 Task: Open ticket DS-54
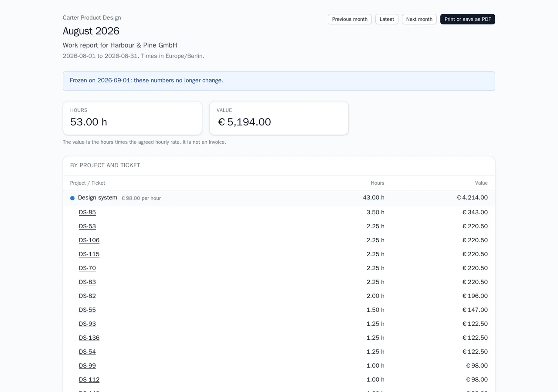[87, 352]
